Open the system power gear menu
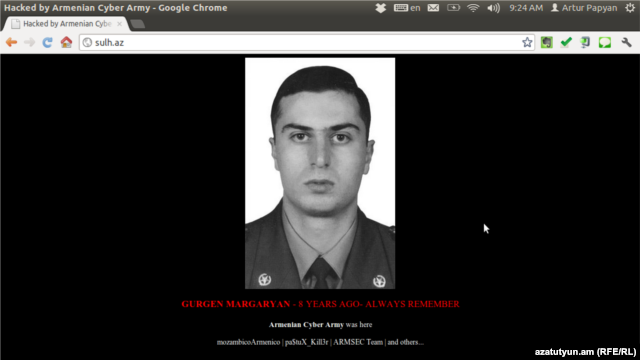 coord(630,8)
